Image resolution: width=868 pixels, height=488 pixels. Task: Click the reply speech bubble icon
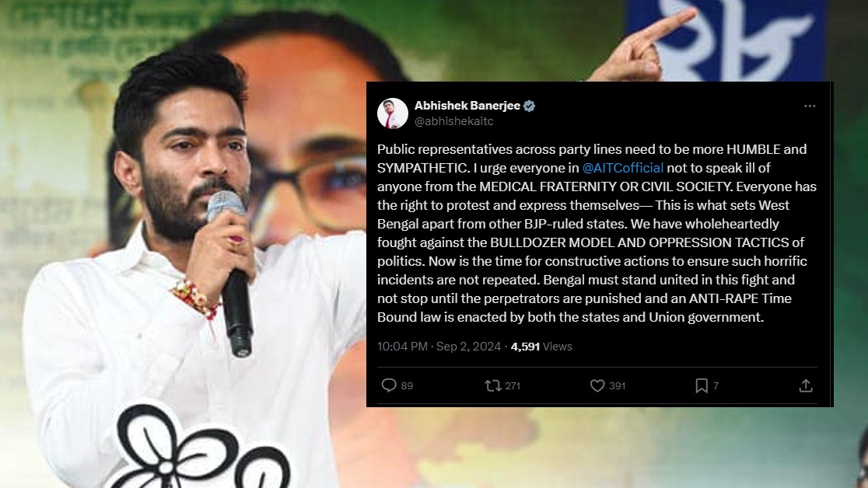click(x=389, y=385)
